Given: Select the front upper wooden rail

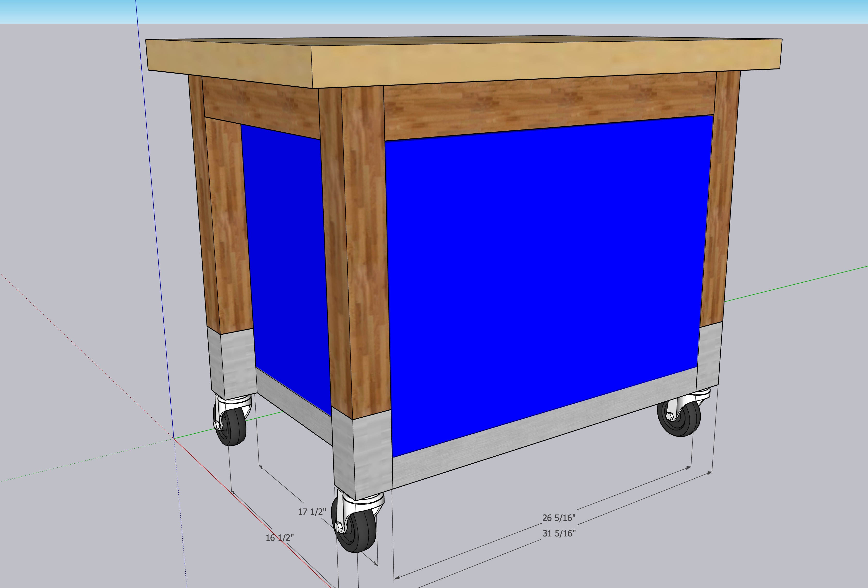Looking at the screenshot, I should point(549,106).
